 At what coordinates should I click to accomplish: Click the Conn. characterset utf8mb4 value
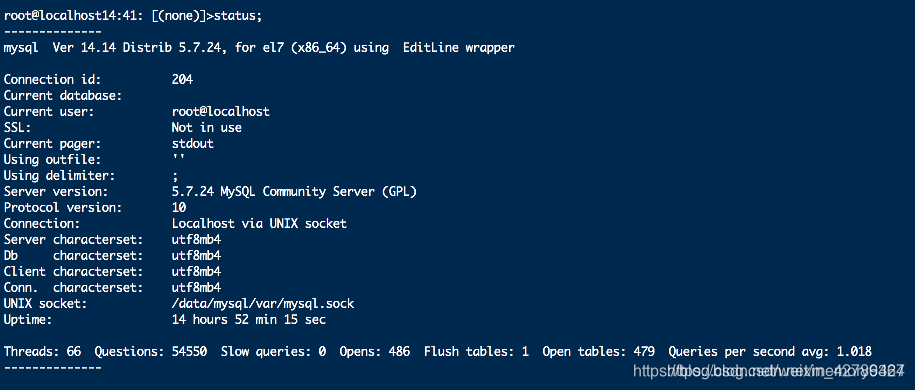[196, 288]
